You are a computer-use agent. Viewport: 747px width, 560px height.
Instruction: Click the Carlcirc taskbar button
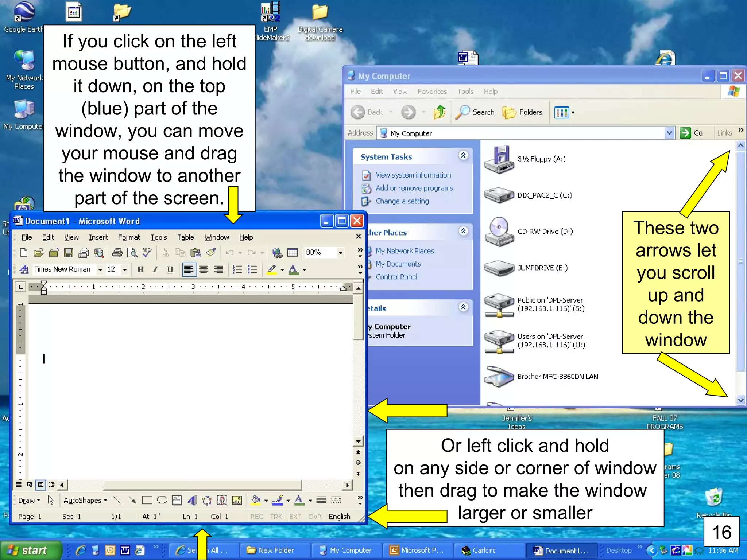489,551
